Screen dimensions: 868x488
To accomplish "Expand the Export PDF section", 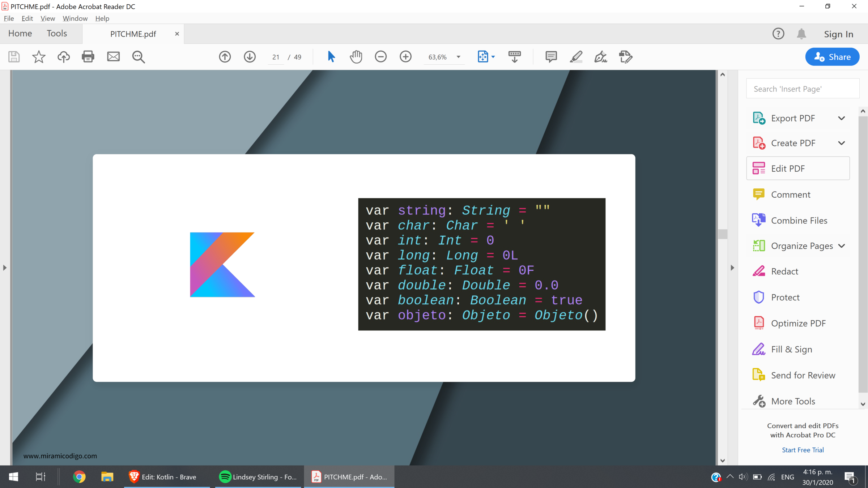I will click(x=841, y=118).
